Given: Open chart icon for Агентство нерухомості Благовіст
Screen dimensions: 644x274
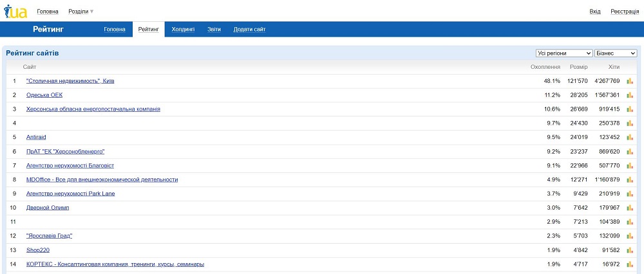Looking at the screenshot, I should (630, 166).
